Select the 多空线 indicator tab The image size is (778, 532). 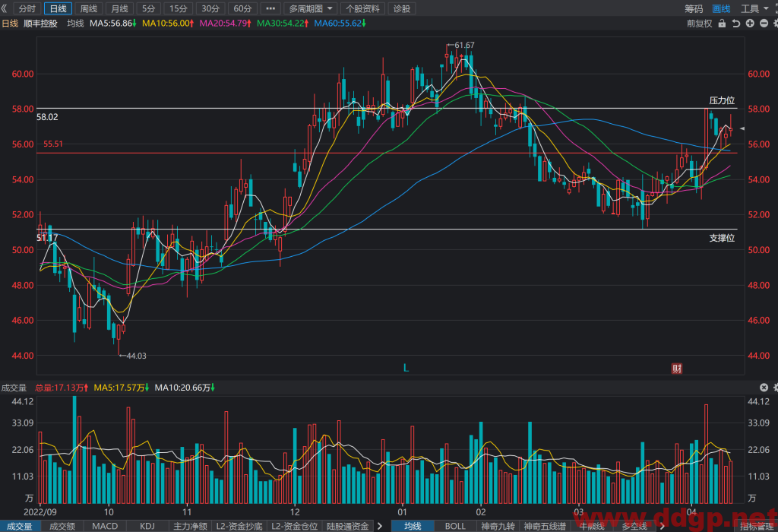click(634, 526)
